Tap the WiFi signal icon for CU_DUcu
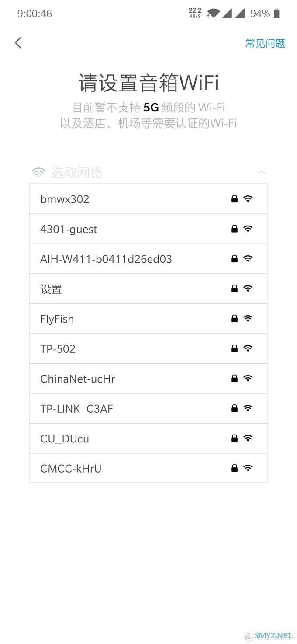Viewport: 297px width, 644px height. point(248,438)
